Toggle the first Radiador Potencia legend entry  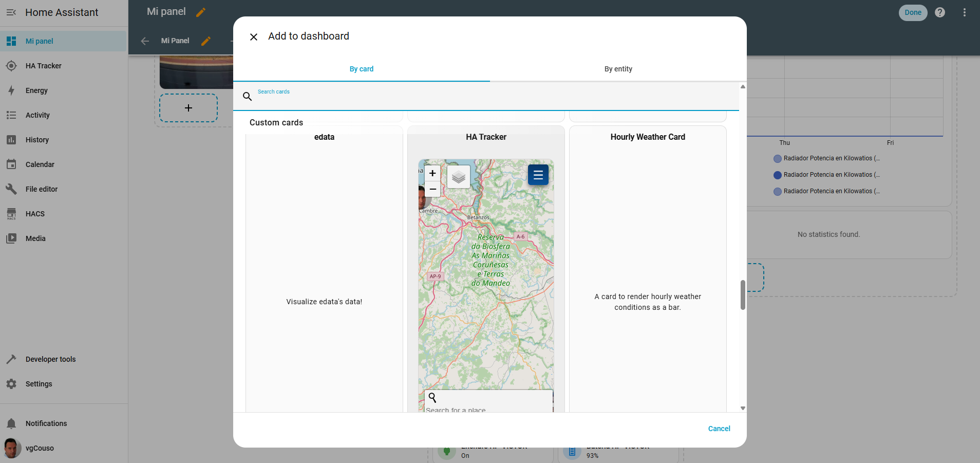click(826, 158)
